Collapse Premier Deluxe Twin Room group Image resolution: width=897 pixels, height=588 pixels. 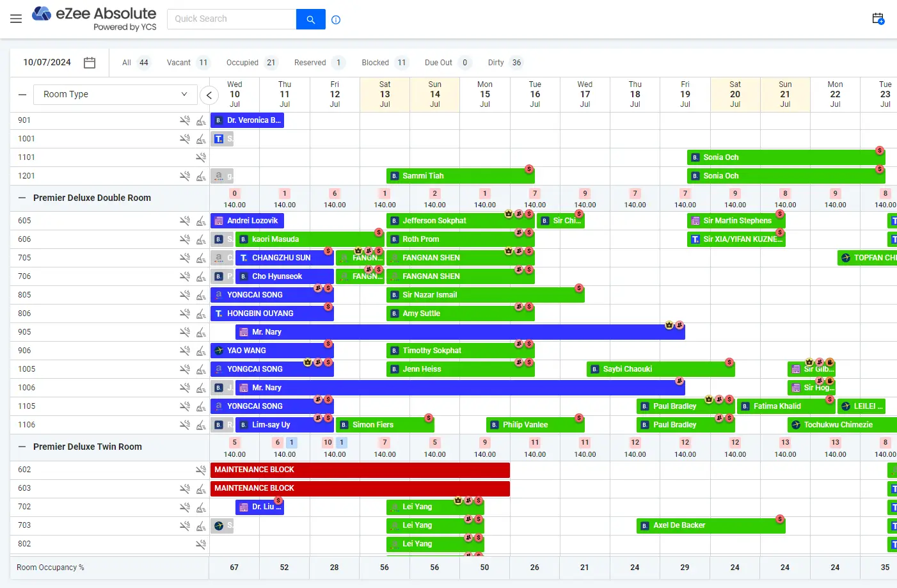(22, 447)
